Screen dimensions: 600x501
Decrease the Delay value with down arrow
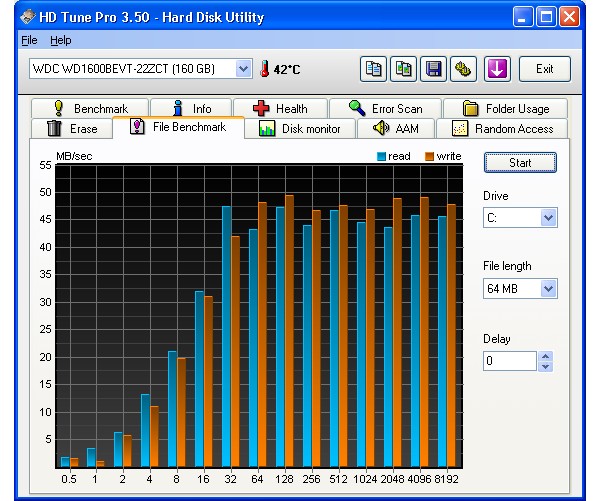point(545,366)
